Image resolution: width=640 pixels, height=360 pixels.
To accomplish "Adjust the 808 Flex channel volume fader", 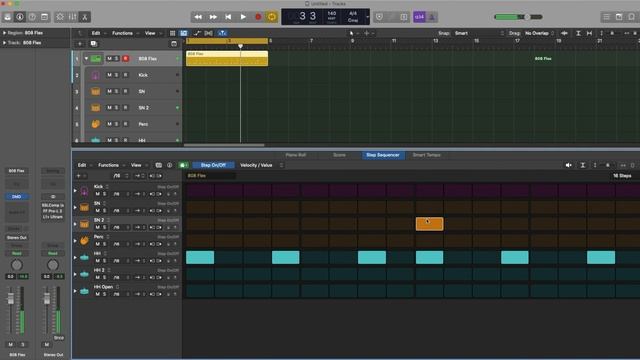I will click(x=11, y=298).
